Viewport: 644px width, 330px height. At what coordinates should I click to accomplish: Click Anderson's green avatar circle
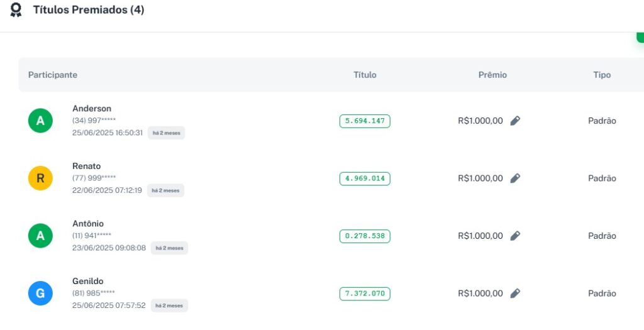click(40, 121)
